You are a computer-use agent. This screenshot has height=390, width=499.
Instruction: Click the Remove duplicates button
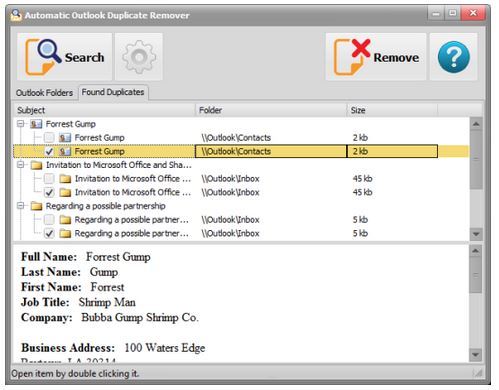click(376, 57)
